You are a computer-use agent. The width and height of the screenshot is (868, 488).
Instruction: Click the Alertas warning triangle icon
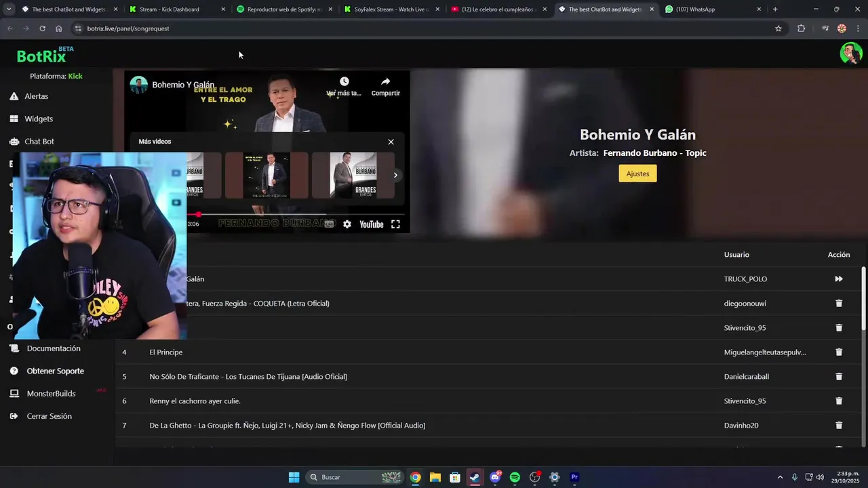coord(14,96)
